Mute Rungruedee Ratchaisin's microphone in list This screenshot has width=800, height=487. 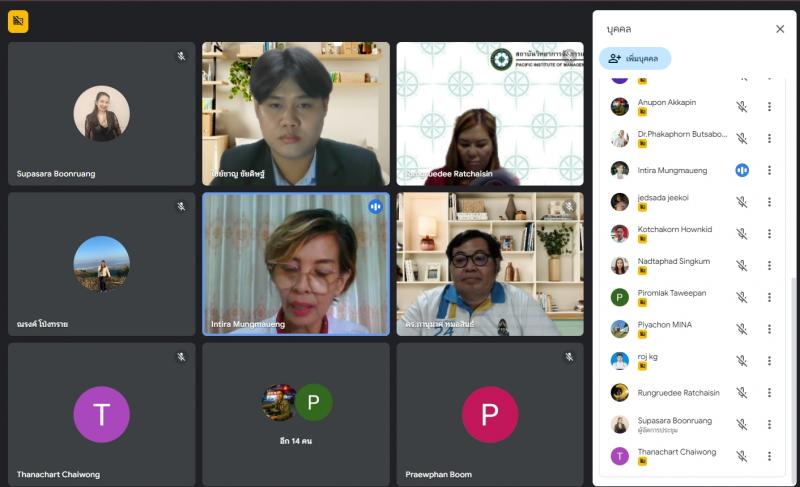tap(742, 393)
